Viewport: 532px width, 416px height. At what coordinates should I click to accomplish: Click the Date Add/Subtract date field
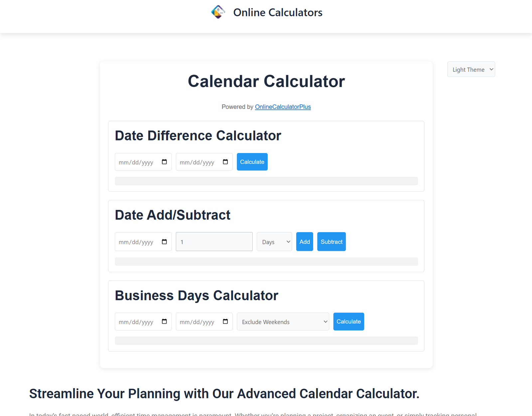click(136, 242)
